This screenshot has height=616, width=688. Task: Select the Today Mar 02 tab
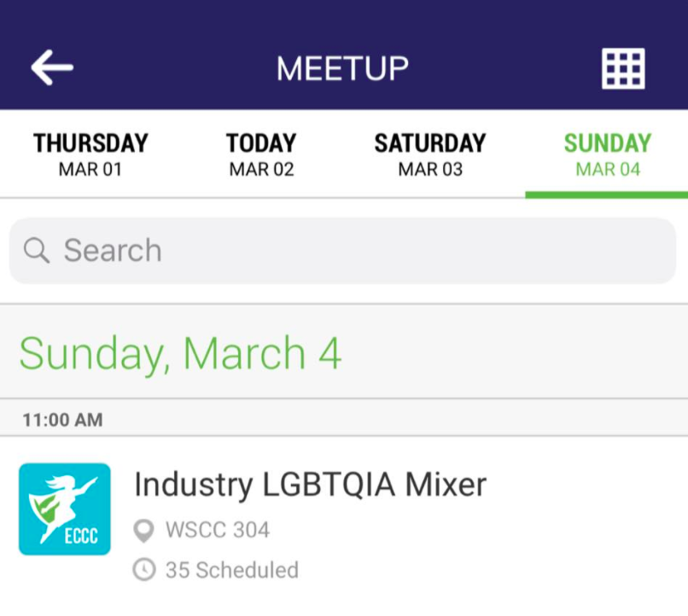261,154
